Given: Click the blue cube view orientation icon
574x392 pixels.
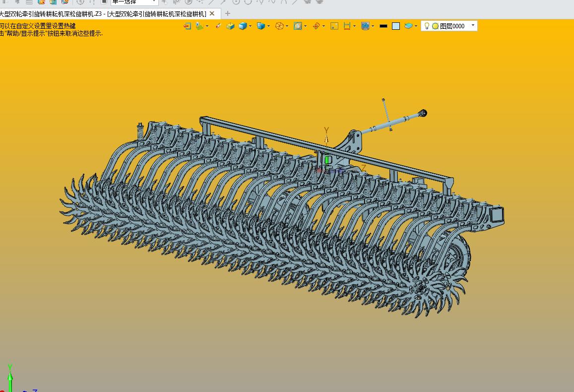Looking at the screenshot, I should pos(260,26).
